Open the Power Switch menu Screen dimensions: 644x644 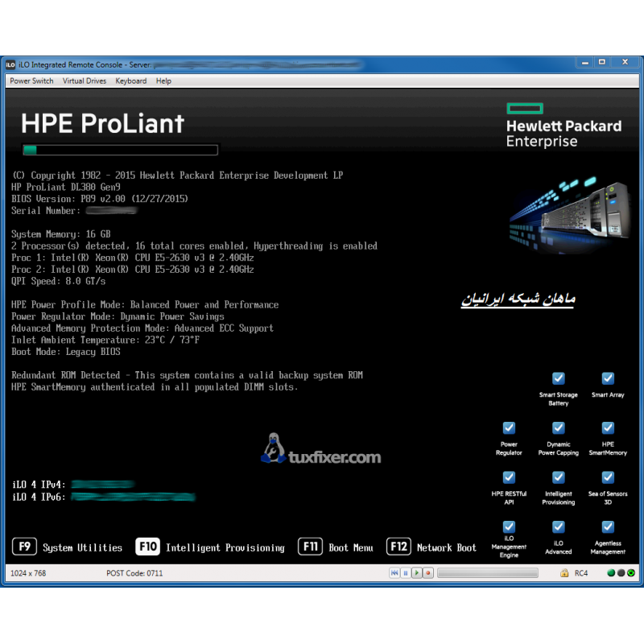31,81
